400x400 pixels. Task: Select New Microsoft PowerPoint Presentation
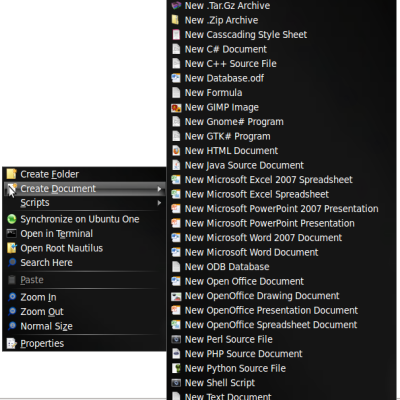pos(282,223)
